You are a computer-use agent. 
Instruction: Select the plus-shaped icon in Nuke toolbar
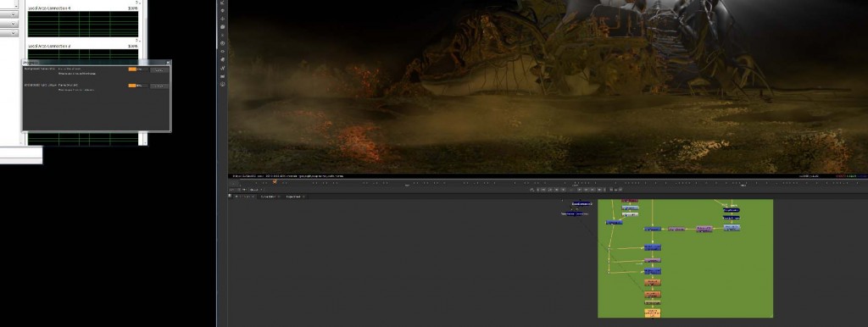pos(223,19)
